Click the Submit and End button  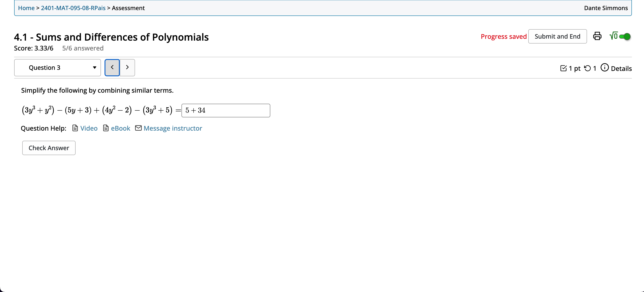pos(557,36)
